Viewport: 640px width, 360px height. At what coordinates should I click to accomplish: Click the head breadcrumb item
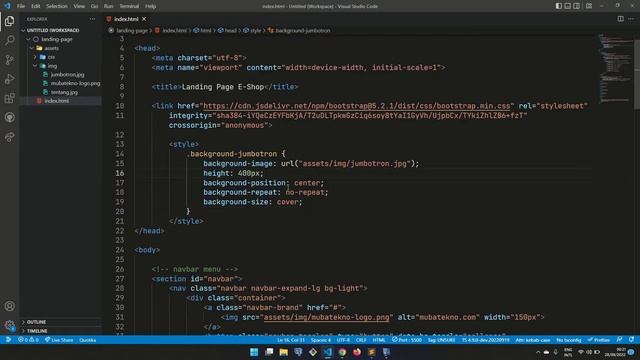(x=227, y=30)
